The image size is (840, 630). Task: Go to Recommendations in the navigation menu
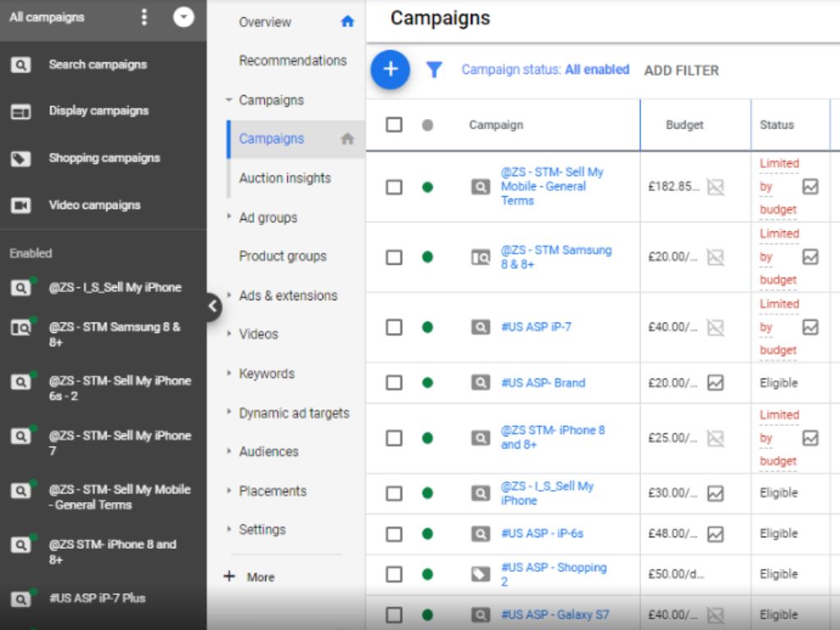coord(292,61)
